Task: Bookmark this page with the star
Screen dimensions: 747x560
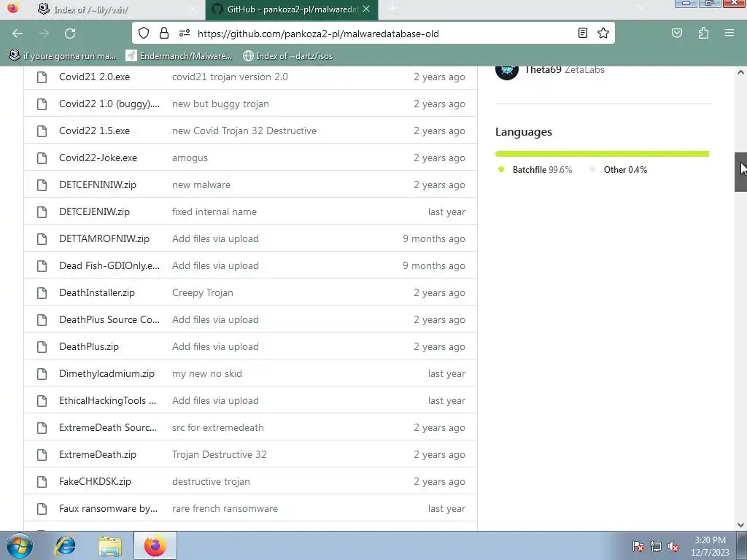Action: [x=603, y=33]
